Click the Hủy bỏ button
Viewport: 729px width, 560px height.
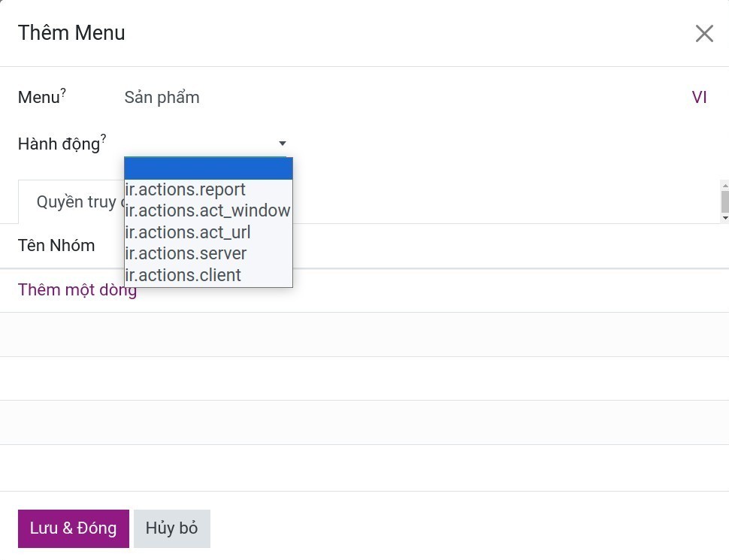pyautogui.click(x=171, y=528)
